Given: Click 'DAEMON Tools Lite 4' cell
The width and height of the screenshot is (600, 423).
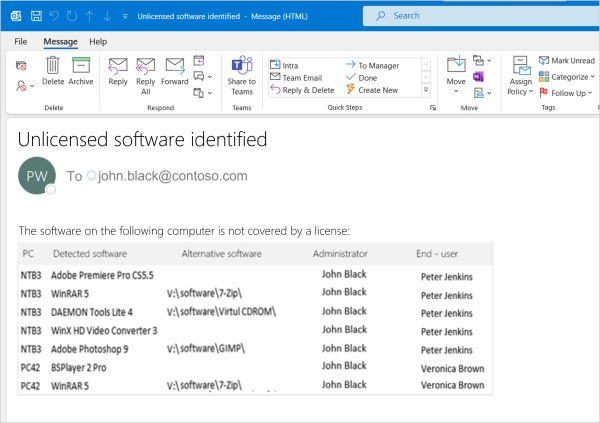Looking at the screenshot, I should click(92, 312).
